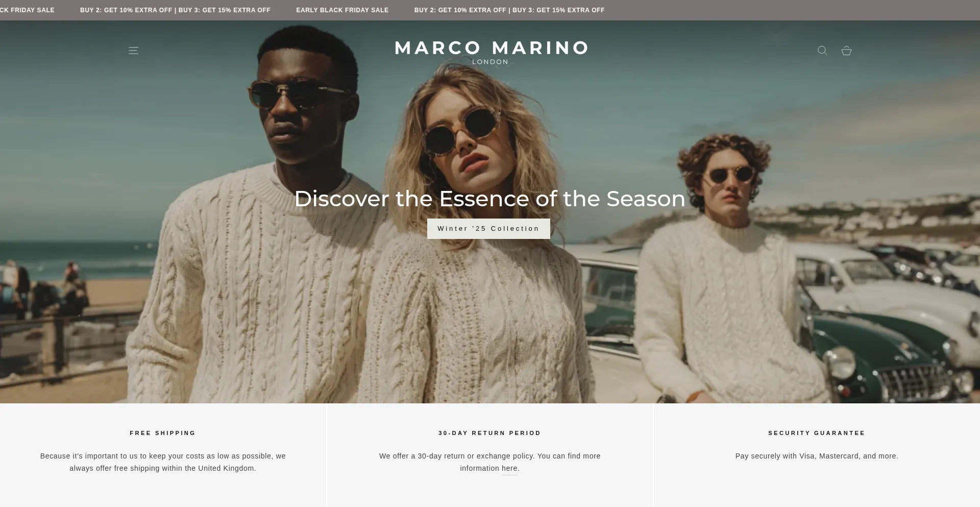
Task: Click the 'Discover the Essence of the Season' headline
Action: (489, 199)
